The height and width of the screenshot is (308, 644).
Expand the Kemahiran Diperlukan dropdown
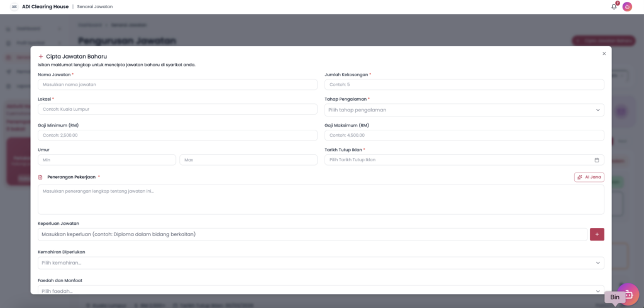321,263
